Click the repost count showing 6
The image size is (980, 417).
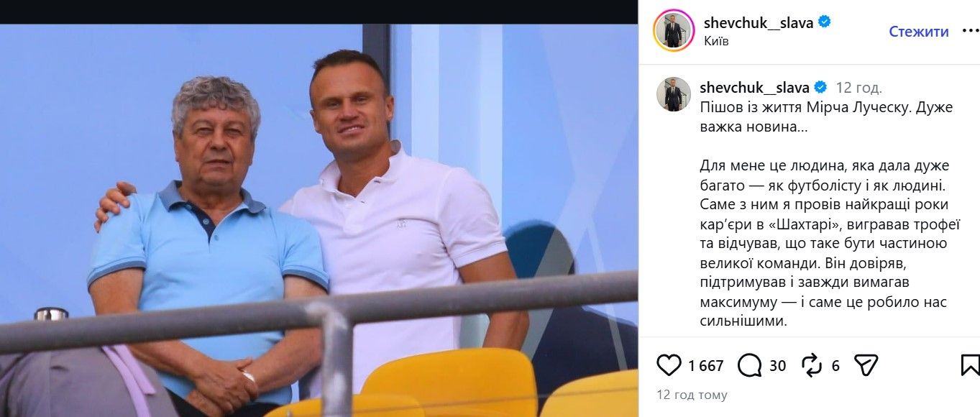[x=835, y=366]
